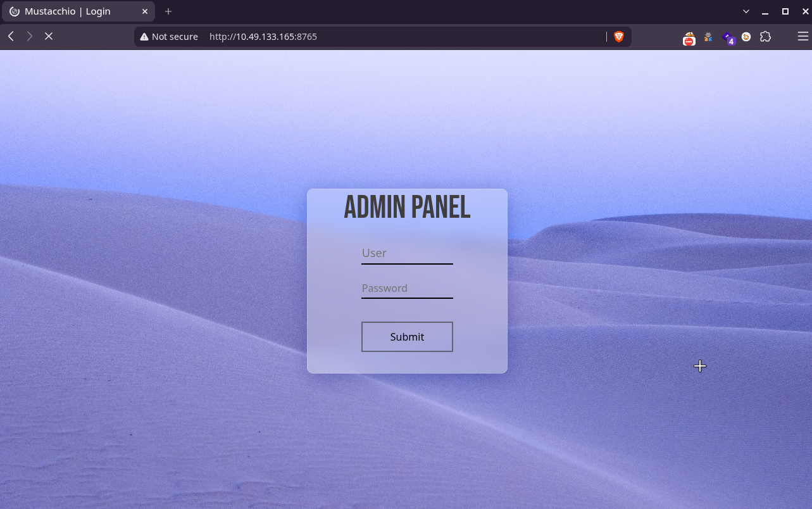Open the Extensions puzzle piece menu
The width and height of the screenshot is (812, 509).
pyautogui.click(x=766, y=37)
